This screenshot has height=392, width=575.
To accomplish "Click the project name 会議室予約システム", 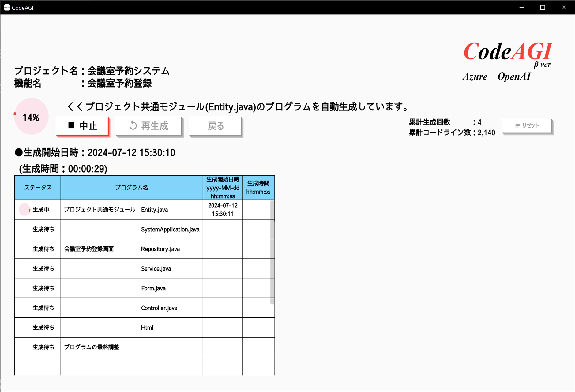I will (129, 71).
